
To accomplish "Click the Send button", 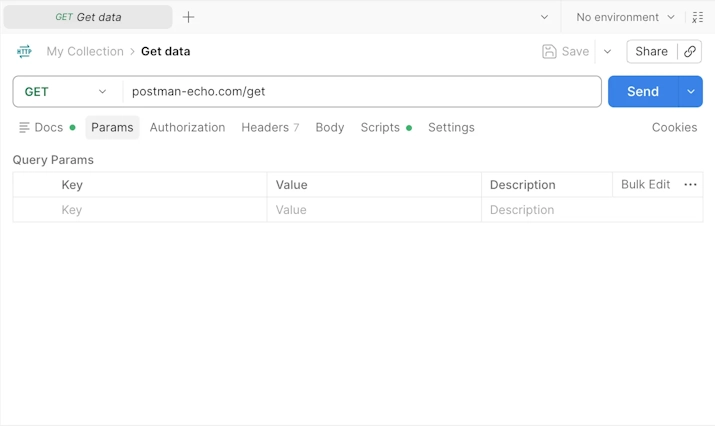I will click(643, 92).
